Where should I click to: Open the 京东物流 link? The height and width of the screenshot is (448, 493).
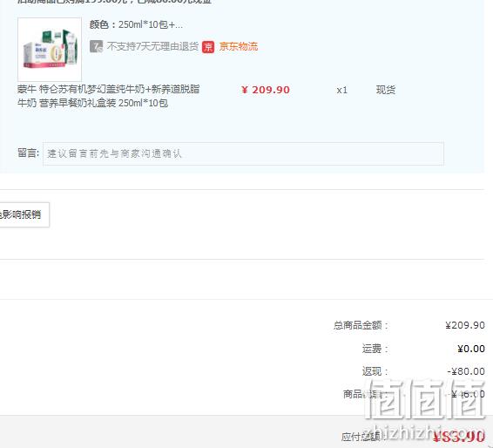[239, 46]
